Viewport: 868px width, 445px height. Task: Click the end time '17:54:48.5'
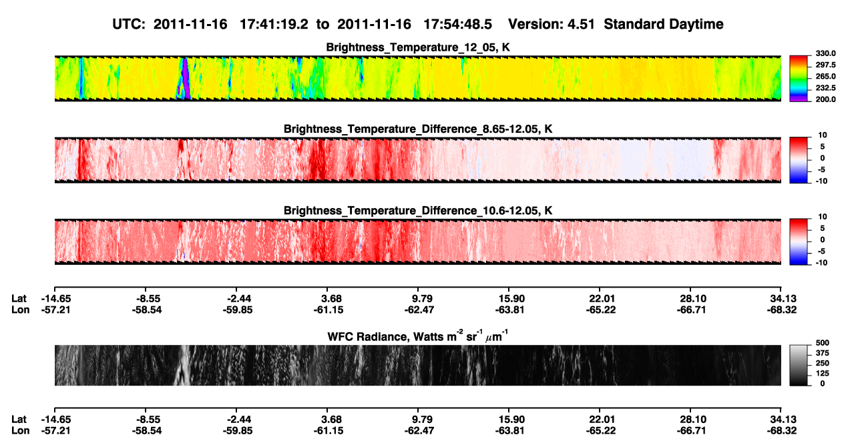tap(458, 25)
